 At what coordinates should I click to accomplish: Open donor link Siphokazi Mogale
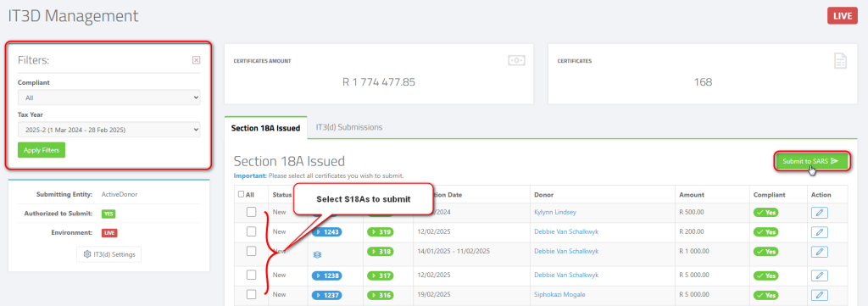coord(559,294)
